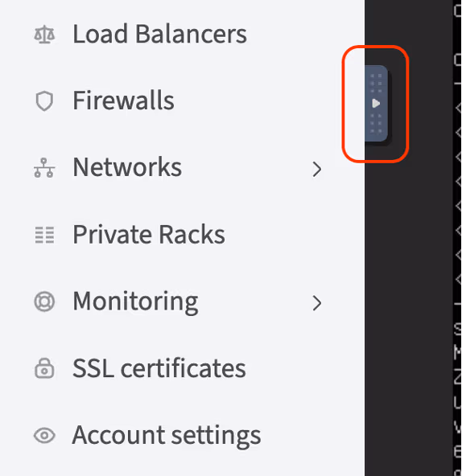The width and height of the screenshot is (462, 476).
Task: Click the upper grip dots on sidebar handle
Action: (x=376, y=83)
